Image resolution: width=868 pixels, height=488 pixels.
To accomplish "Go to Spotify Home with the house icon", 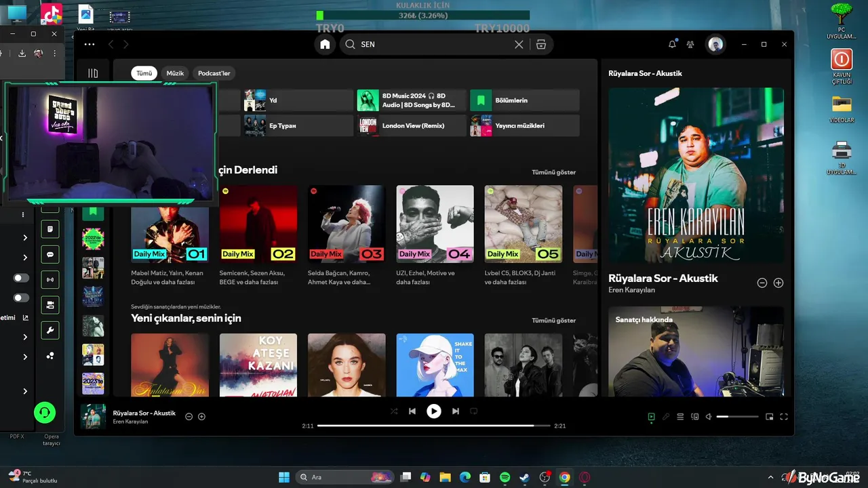I will (325, 44).
